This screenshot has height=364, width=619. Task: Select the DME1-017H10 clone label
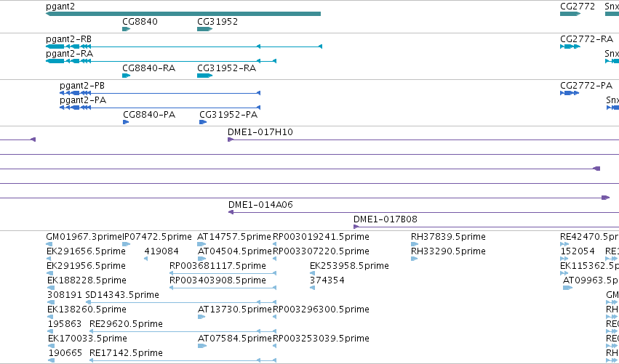point(260,132)
